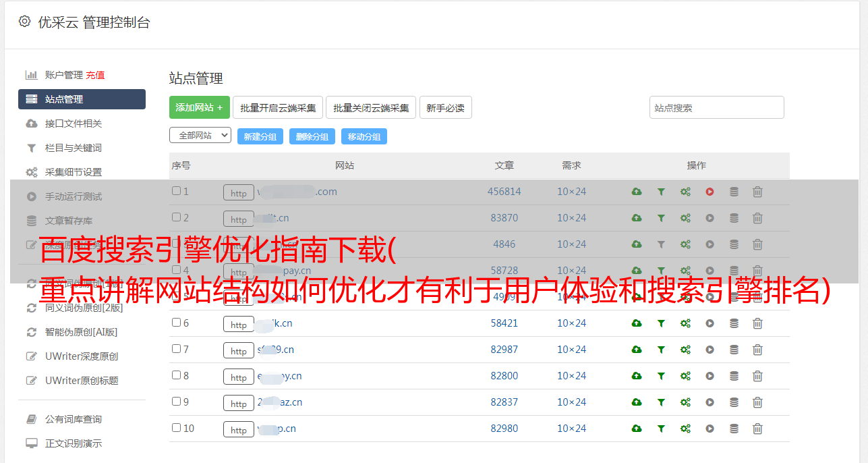Click the play icon in row 10
Viewport: 868px width, 463px height.
click(710, 429)
